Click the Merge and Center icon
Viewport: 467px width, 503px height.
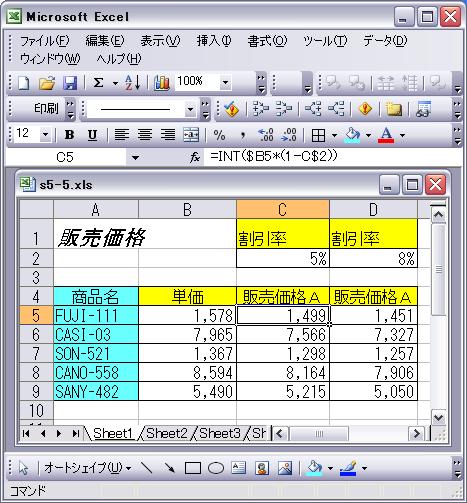pos(191,135)
